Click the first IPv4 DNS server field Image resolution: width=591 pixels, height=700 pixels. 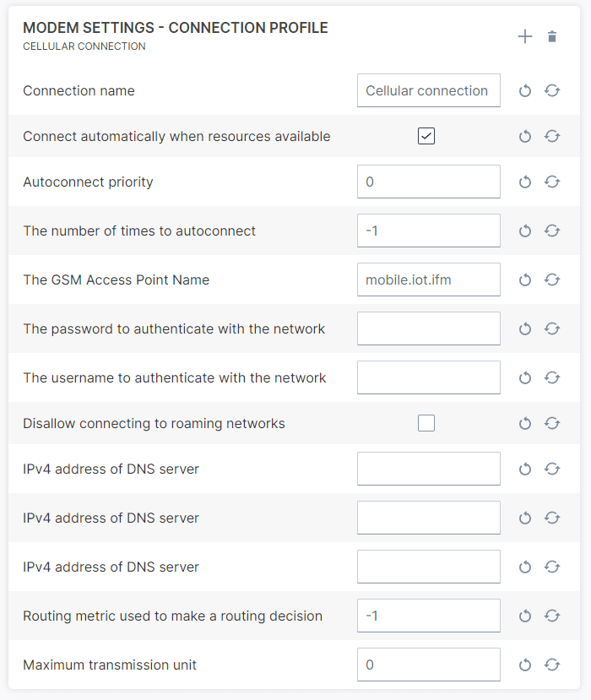click(x=429, y=469)
